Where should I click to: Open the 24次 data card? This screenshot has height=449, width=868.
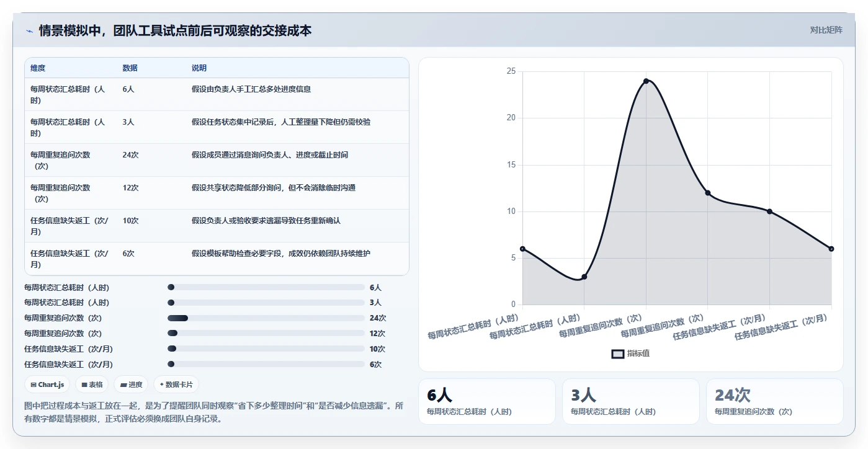tap(775, 401)
